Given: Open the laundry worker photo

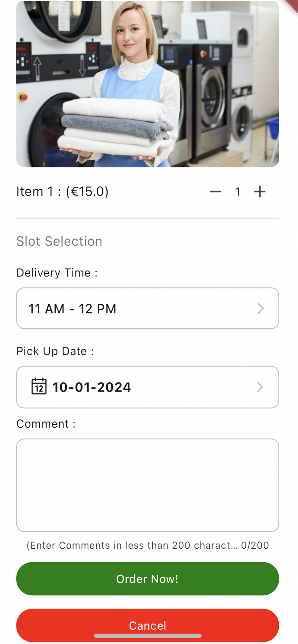Looking at the screenshot, I should coord(148,84).
